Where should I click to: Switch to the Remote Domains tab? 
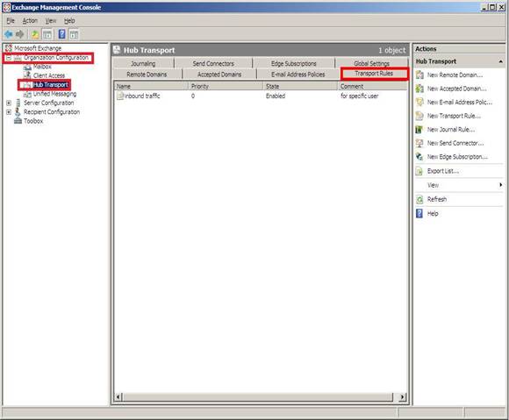[147, 75]
